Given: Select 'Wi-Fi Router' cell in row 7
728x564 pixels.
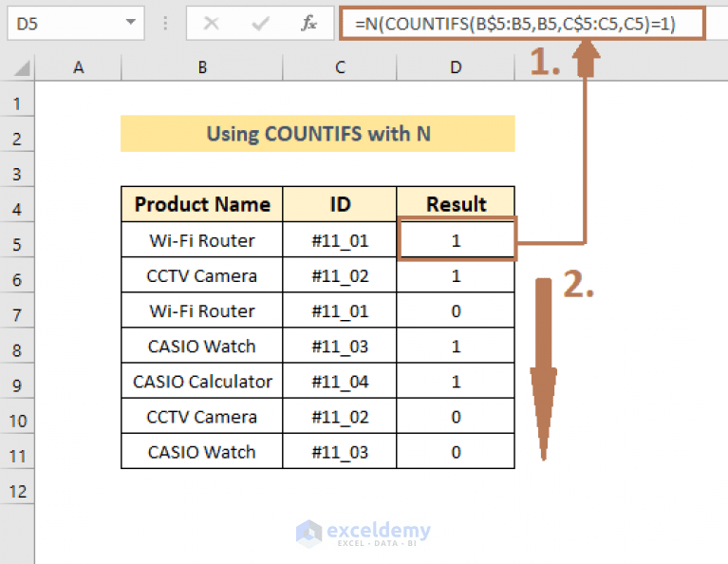Looking at the screenshot, I should pos(202,310).
